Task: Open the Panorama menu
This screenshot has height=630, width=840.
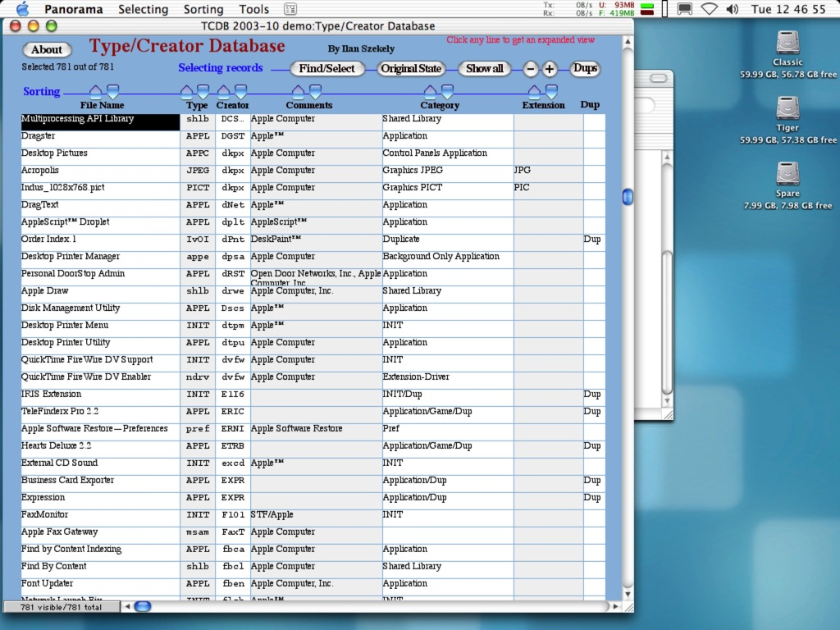Action: [73, 9]
